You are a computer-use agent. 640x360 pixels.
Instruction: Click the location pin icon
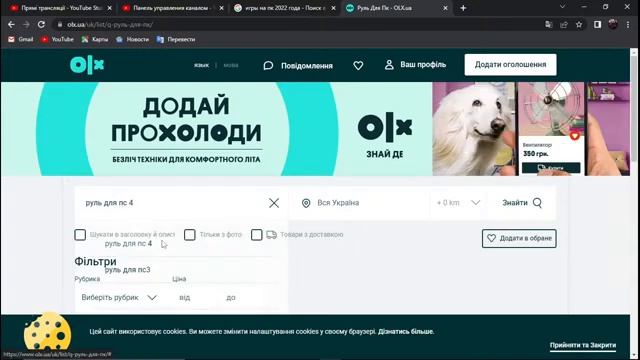[x=306, y=203]
